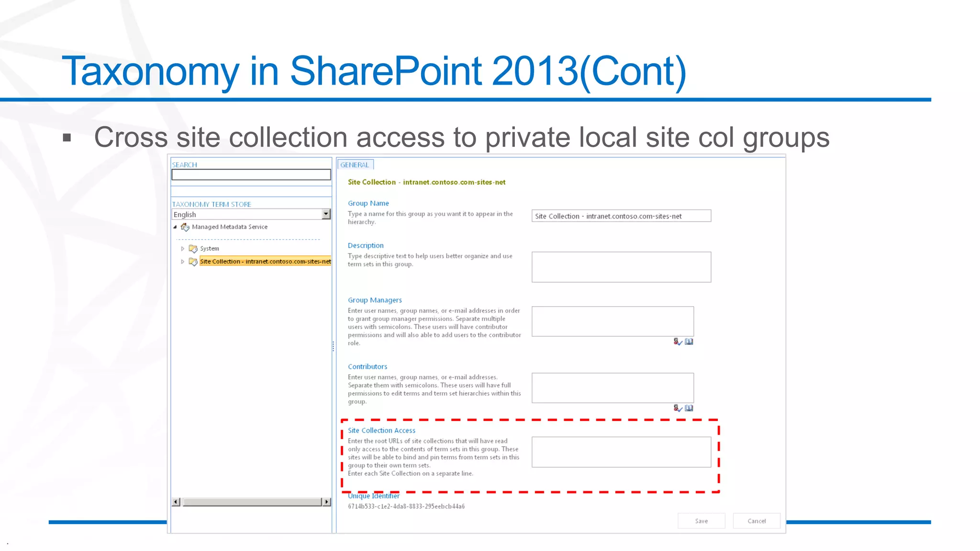Open the English language dropdown
The width and height of the screenshot is (980, 551).
(326, 214)
